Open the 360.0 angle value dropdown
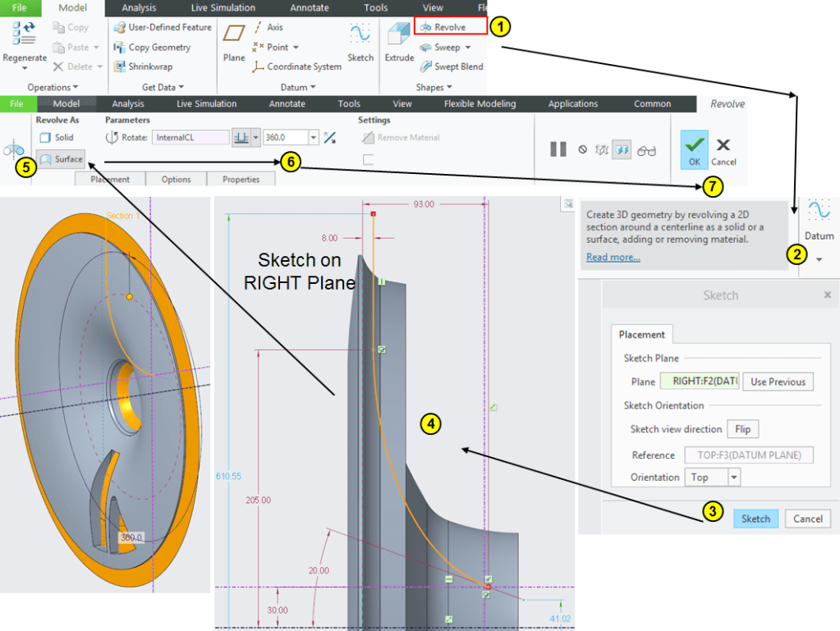 (313, 138)
